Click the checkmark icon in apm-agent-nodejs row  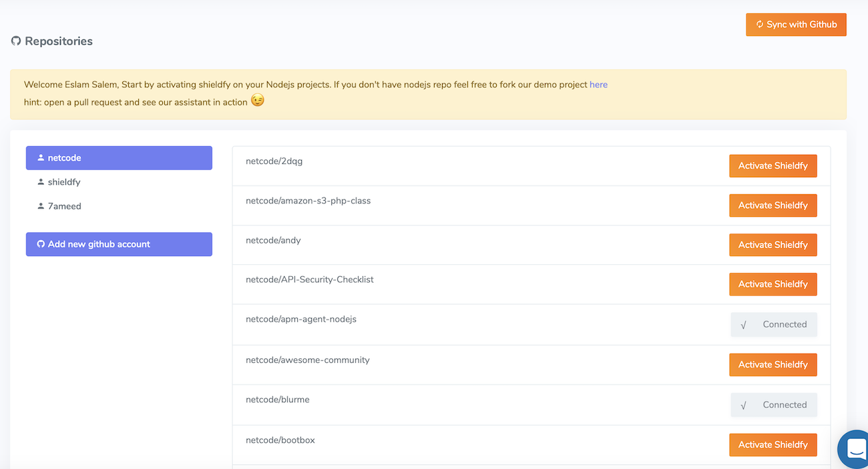point(743,325)
